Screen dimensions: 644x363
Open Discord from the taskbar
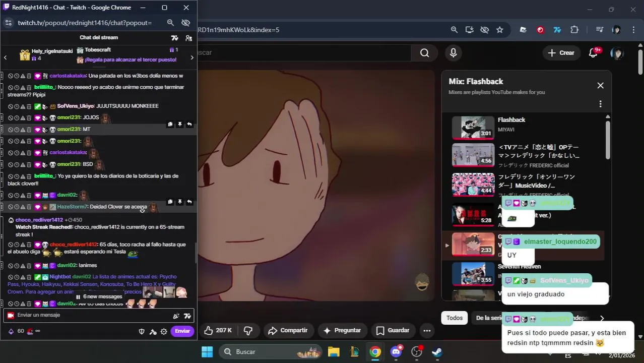coord(396,351)
